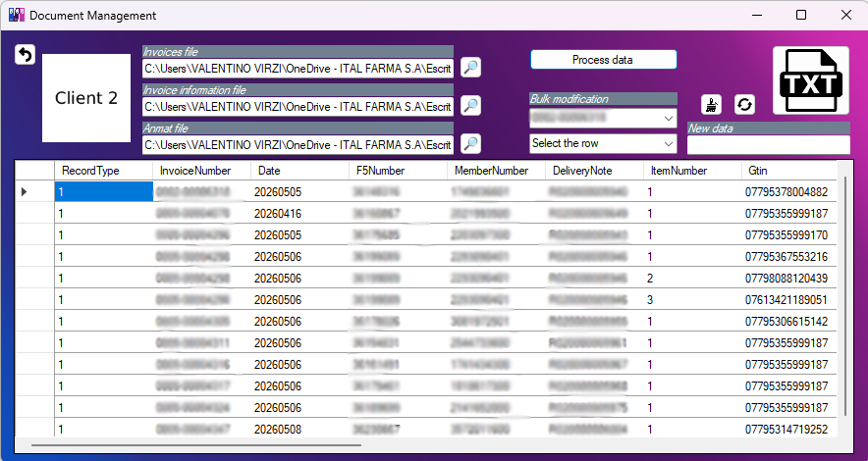Select the Gtin cell 07795367553216
The image size is (868, 461).
click(x=788, y=256)
